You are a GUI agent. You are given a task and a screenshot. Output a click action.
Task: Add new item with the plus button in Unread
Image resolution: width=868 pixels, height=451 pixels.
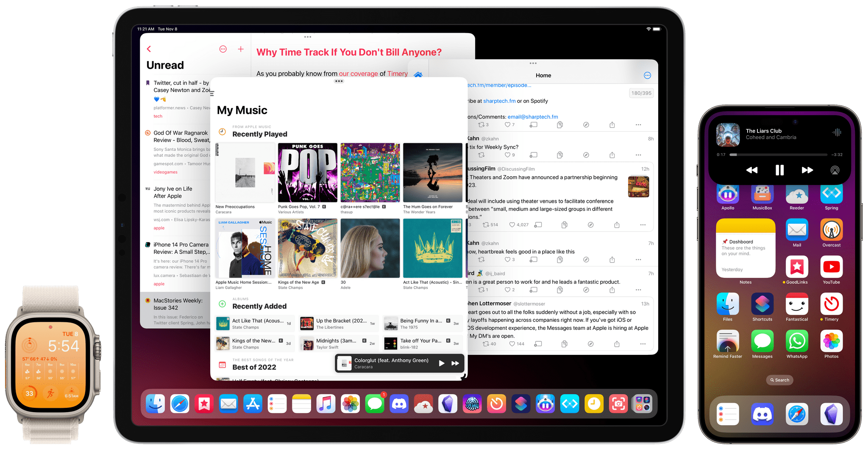pos(241,49)
